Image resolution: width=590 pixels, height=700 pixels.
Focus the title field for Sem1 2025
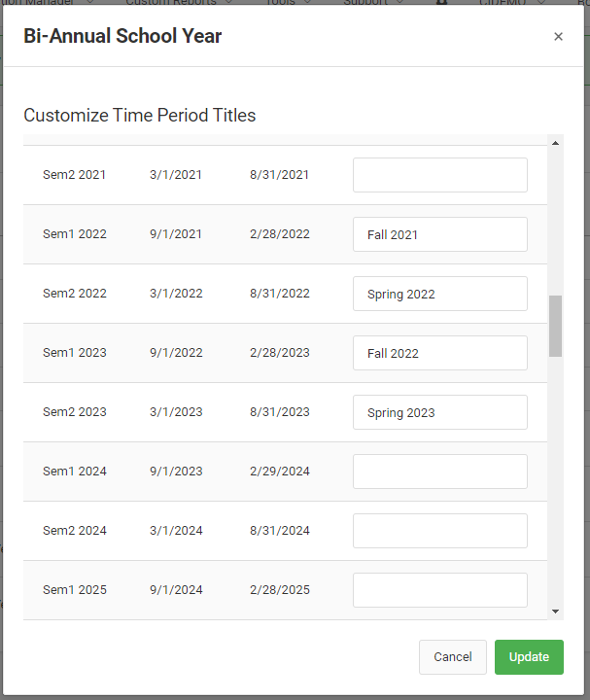439,591
